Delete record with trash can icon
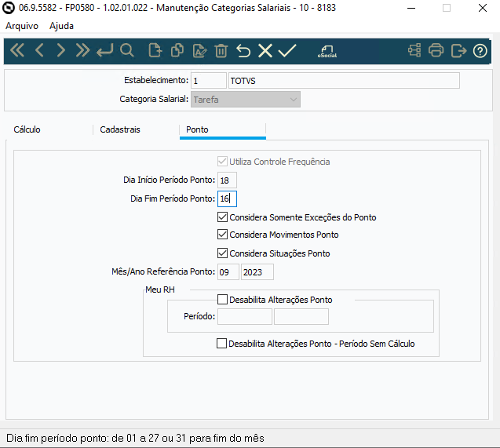500x448 pixels. click(221, 51)
